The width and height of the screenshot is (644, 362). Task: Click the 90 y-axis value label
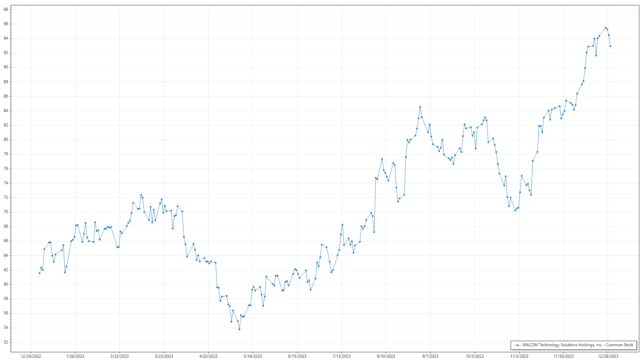pyautogui.click(x=6, y=67)
